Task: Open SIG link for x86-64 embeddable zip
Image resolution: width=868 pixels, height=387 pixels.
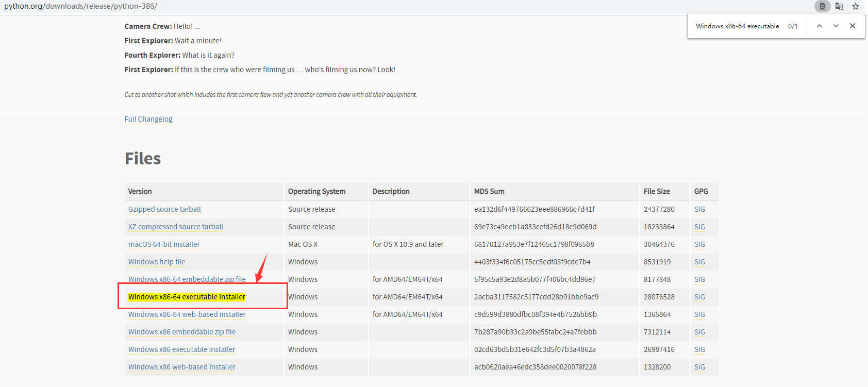Action: pyautogui.click(x=699, y=279)
